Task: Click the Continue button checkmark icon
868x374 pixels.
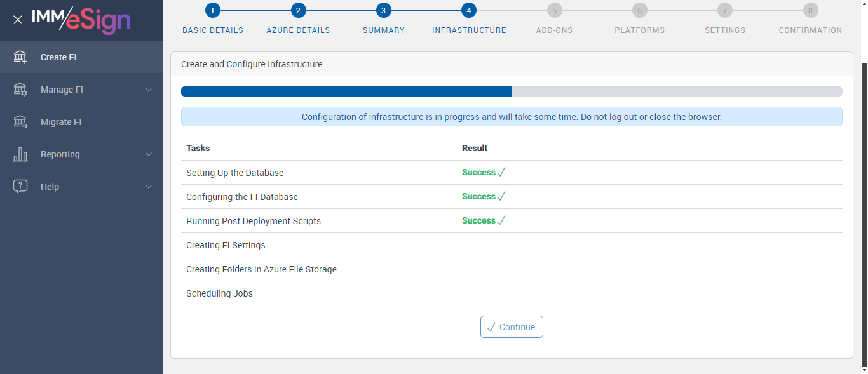Action: (491, 327)
